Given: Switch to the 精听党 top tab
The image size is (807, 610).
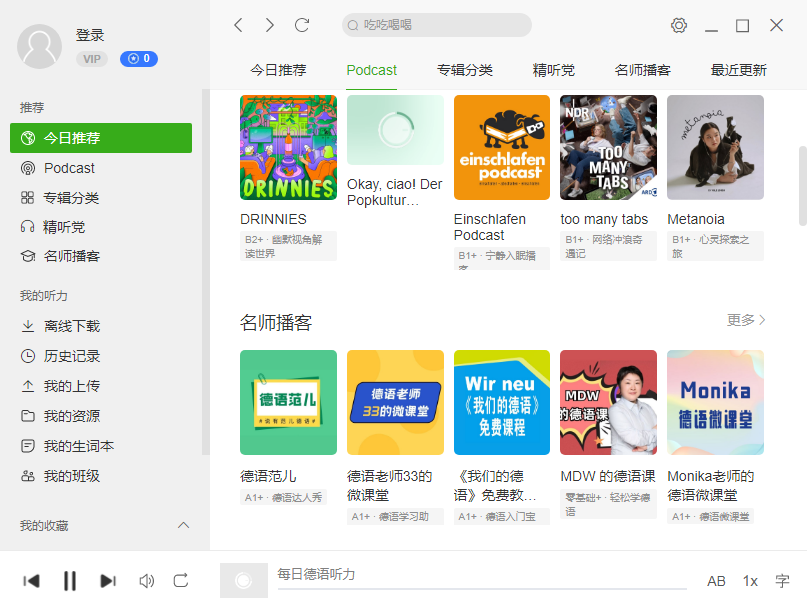Looking at the screenshot, I should tap(554, 70).
